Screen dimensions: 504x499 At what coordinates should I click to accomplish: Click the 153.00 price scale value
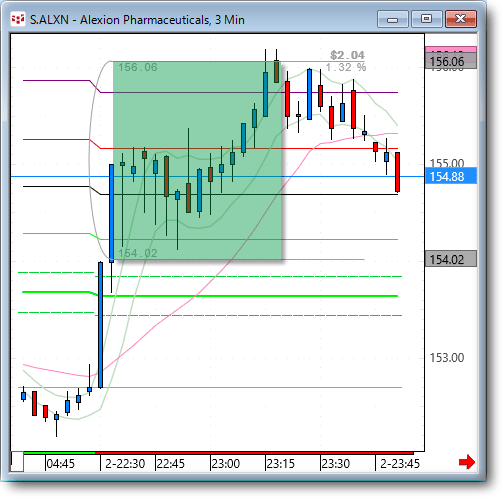click(x=447, y=358)
